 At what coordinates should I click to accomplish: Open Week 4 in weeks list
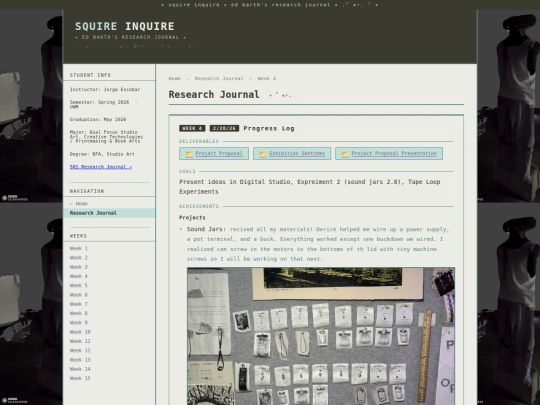click(79, 276)
